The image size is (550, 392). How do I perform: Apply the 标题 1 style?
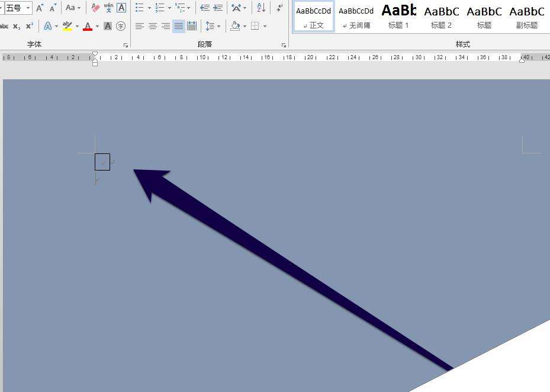[399, 17]
